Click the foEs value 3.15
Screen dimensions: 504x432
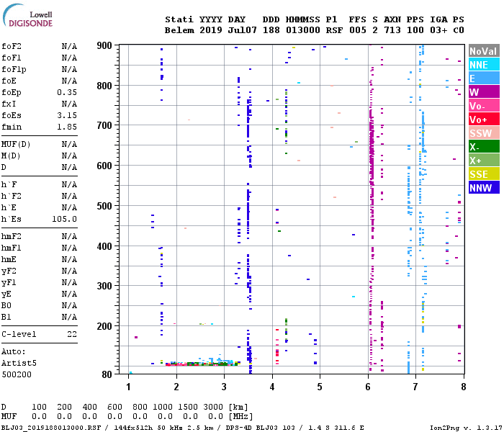[67, 115]
